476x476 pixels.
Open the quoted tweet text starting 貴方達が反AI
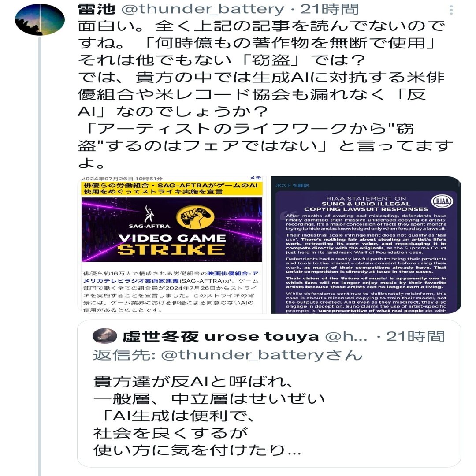(209, 416)
